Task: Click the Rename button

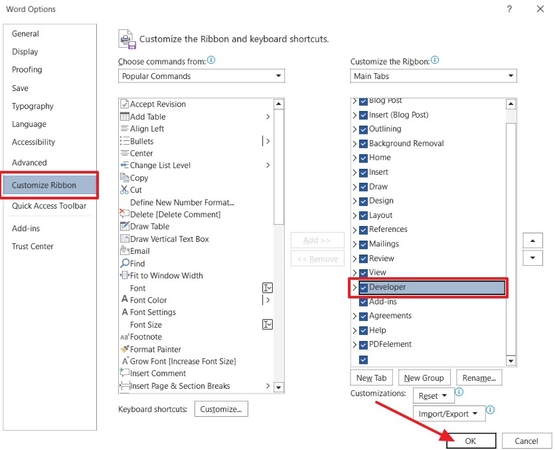Action: point(479,378)
